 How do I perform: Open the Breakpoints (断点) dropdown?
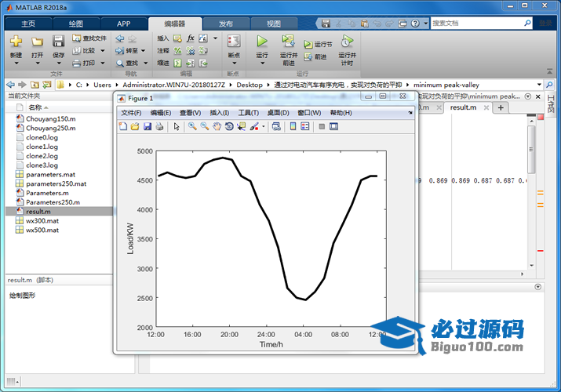tap(233, 61)
